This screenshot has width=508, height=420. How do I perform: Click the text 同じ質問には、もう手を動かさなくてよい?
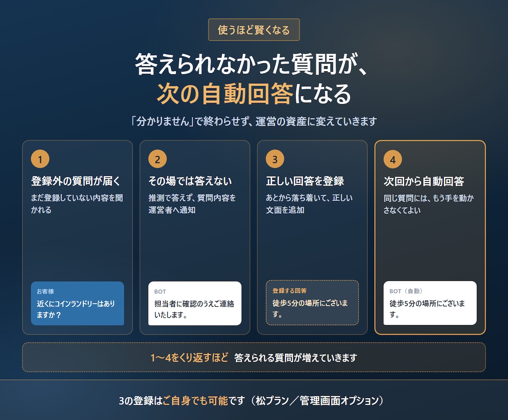coord(429,204)
